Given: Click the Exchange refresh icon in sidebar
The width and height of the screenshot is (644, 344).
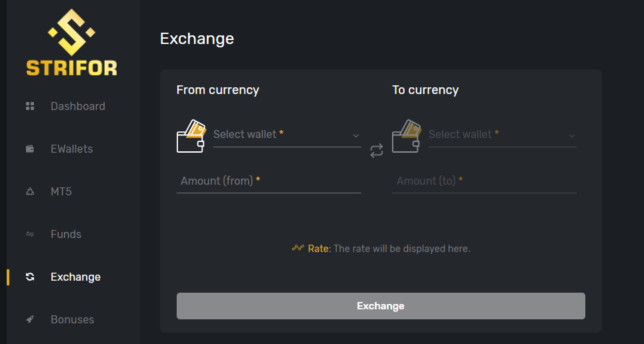Looking at the screenshot, I should pos(30,277).
